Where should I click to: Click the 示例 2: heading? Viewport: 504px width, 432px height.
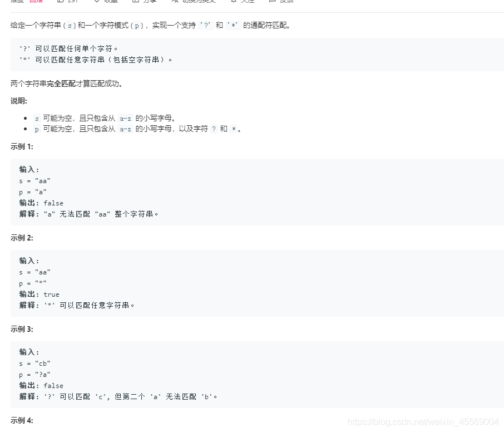(22, 238)
